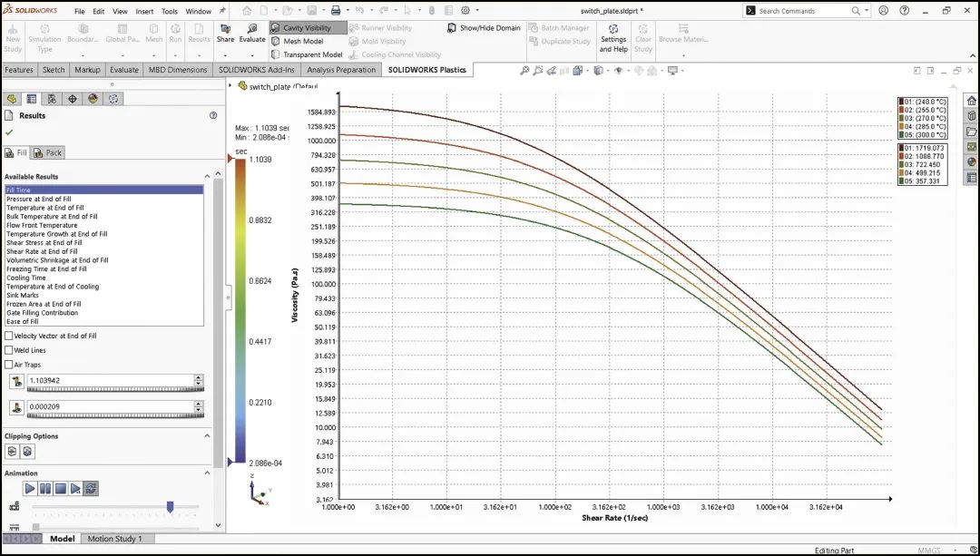Open the help icon in Results panel
Screen dimensions: 980x556
click(x=213, y=116)
